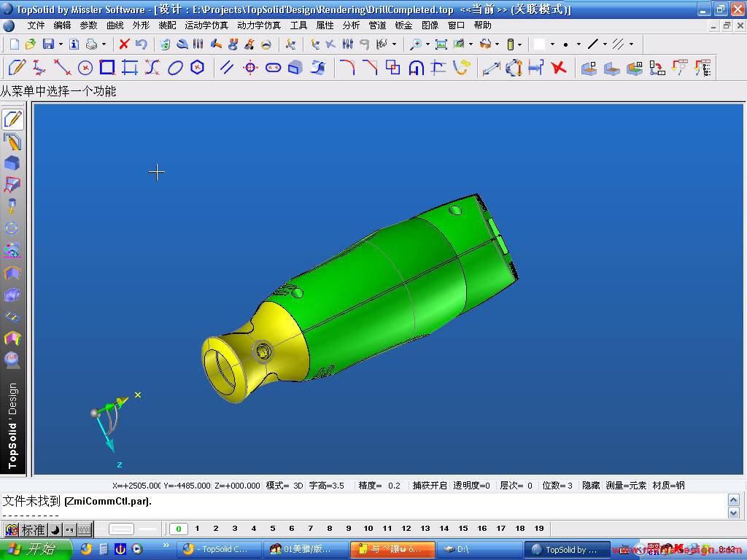
Task: Click the parallel lines tool icon
Action: [x=227, y=68]
